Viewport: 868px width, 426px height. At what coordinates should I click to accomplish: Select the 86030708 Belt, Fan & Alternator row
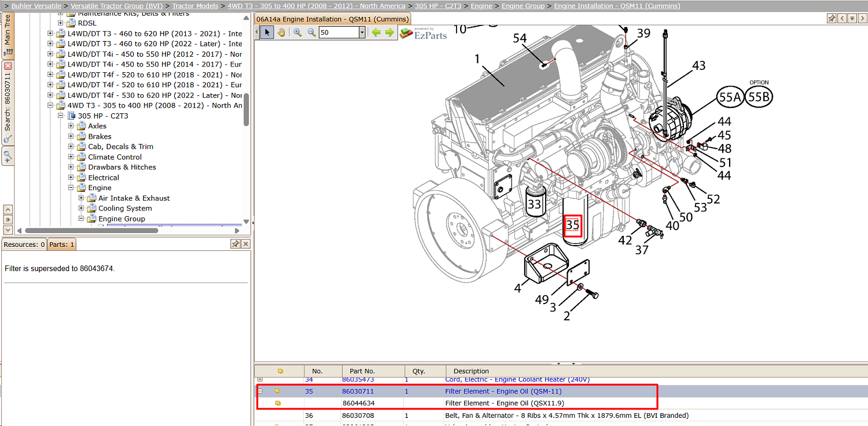click(561, 415)
